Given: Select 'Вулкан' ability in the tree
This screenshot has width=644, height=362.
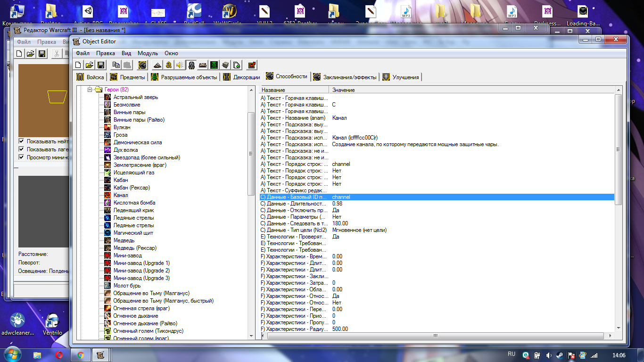Looking at the screenshot, I should pos(122,127).
